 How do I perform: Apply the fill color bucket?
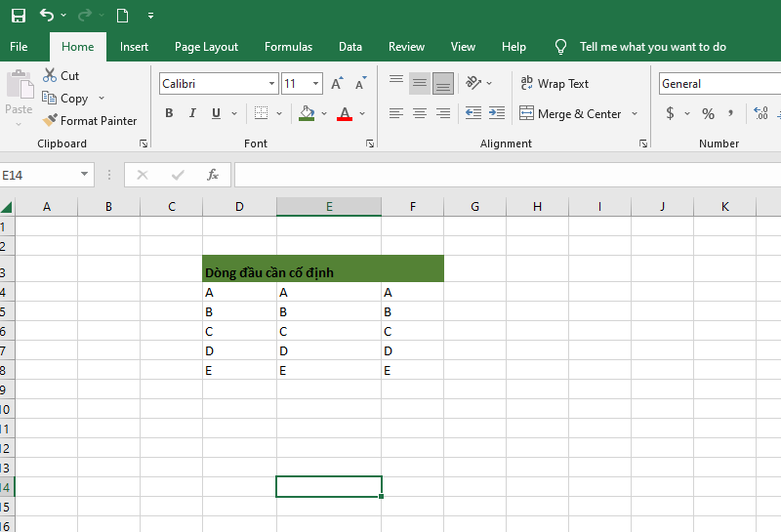[307, 113]
